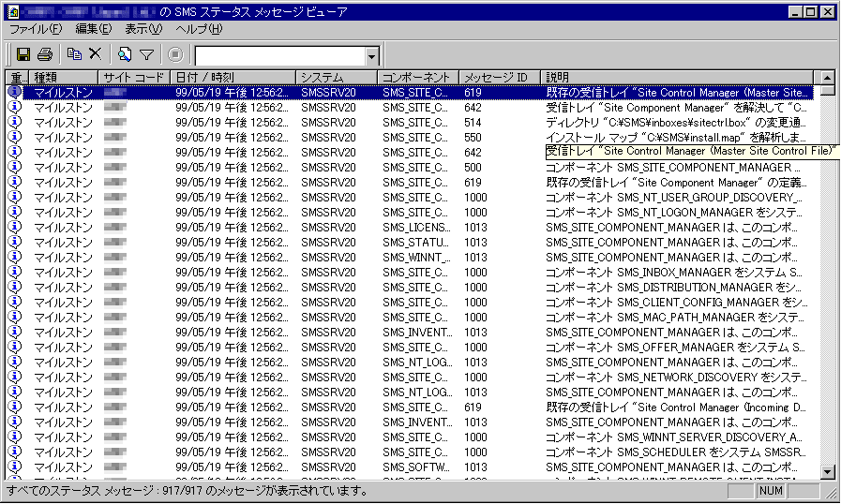The width and height of the screenshot is (841, 504).
Task: Select 既存の受信トレイ 'Site Component Manager' の定義 description
Action: [676, 183]
